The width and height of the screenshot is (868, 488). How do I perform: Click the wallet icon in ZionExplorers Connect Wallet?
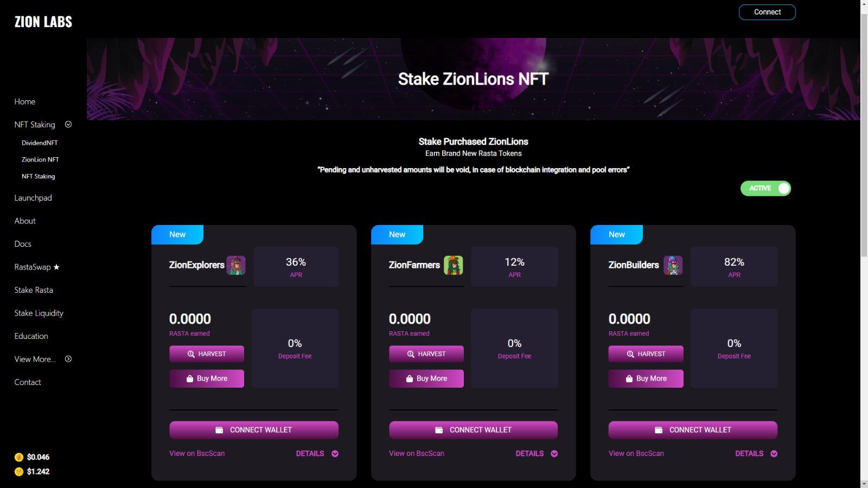(x=220, y=430)
